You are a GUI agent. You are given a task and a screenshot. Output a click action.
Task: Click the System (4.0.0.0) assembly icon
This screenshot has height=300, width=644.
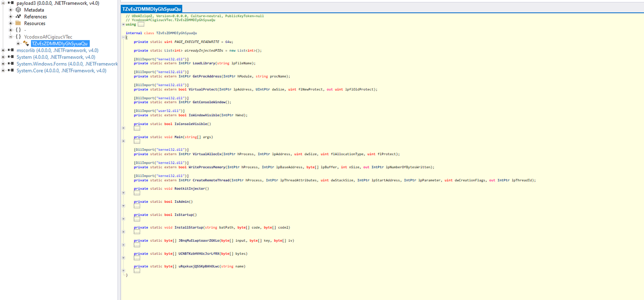click(11, 57)
